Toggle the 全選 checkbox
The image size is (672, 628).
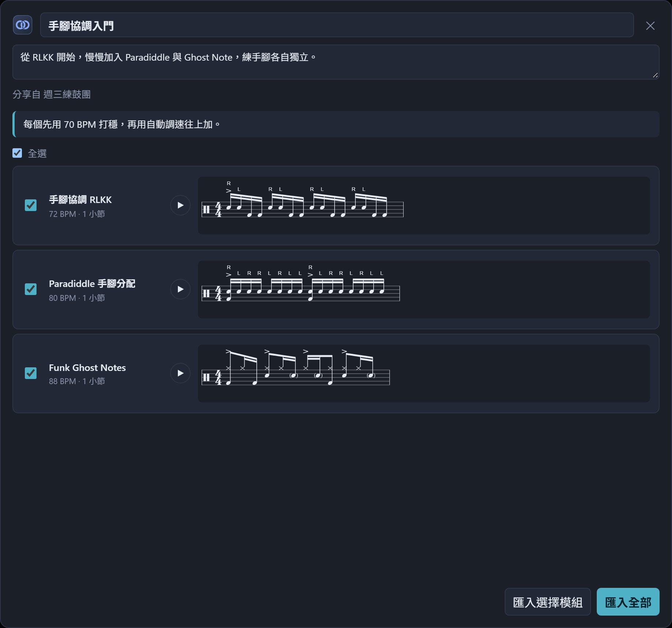pos(17,153)
